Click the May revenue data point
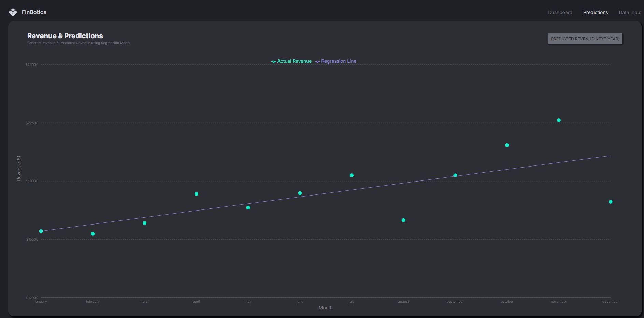The width and height of the screenshot is (644, 318). 248,208
